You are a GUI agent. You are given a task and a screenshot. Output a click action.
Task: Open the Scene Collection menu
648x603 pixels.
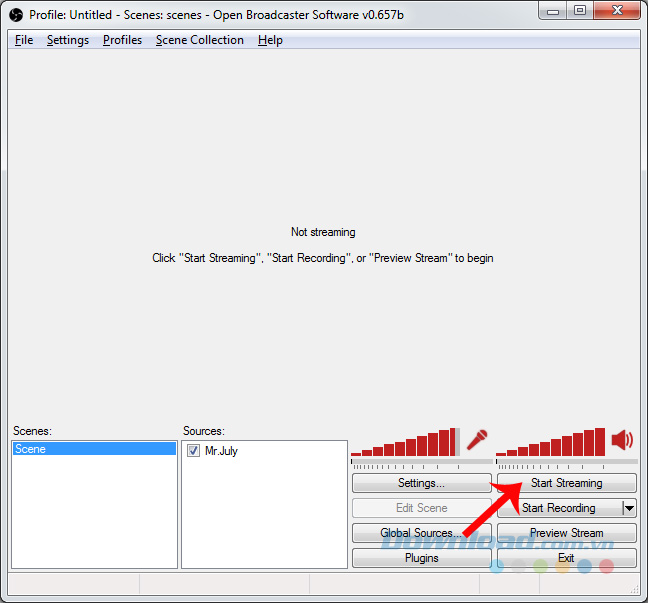coord(200,40)
